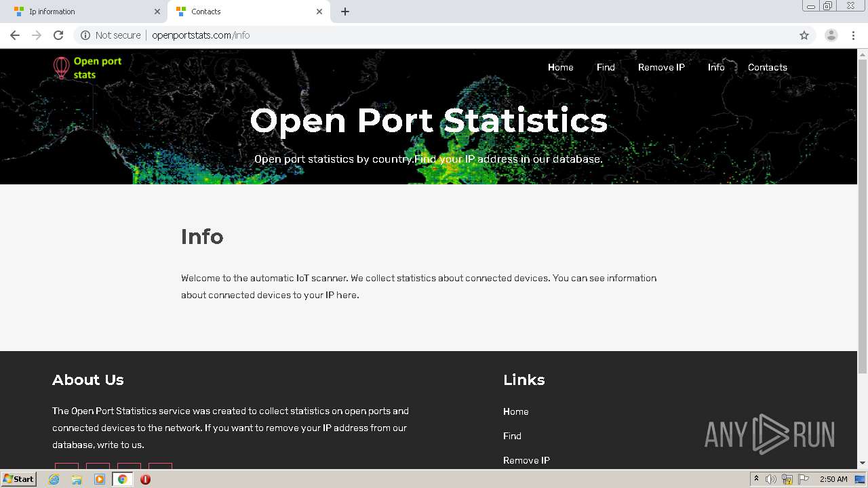Show hidden system tray icons arrow
This screenshot has width=868, height=488.
[x=756, y=479]
